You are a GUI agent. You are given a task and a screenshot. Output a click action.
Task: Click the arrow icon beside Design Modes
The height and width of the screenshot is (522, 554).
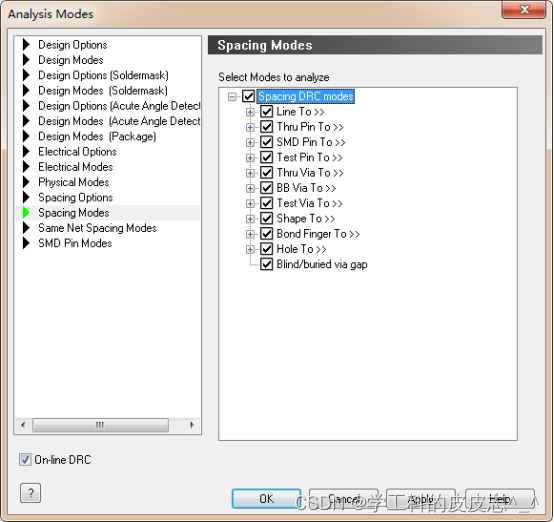click(26, 60)
